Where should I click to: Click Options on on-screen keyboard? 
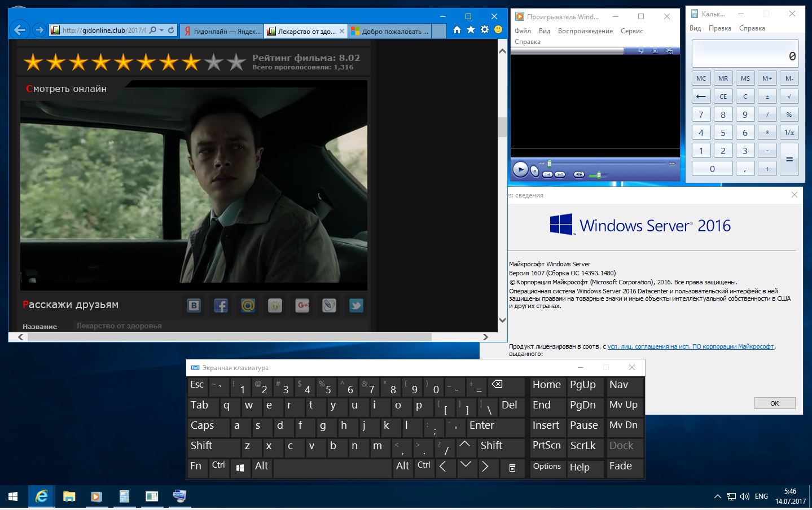[x=547, y=468]
